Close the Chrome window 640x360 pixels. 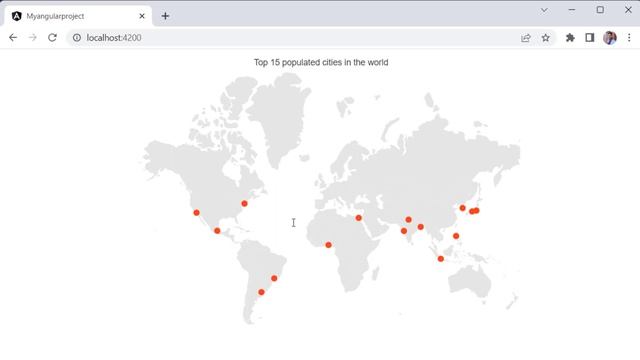[628, 10]
